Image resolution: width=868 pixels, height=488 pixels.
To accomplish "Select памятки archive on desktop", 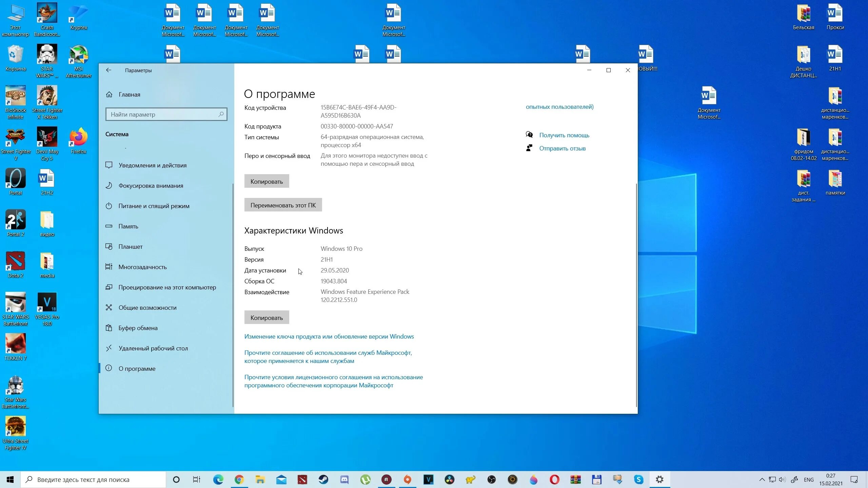I will point(835,182).
